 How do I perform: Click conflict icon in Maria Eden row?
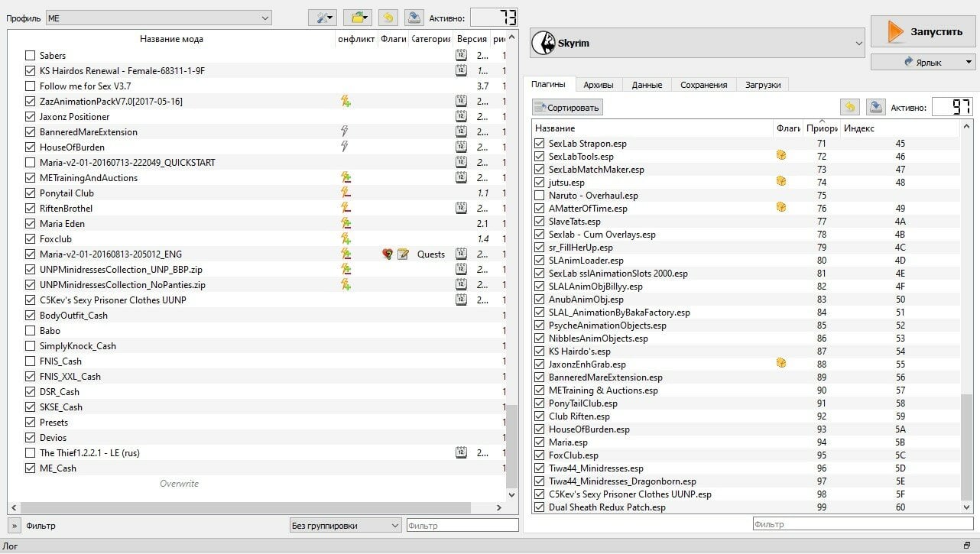click(346, 223)
